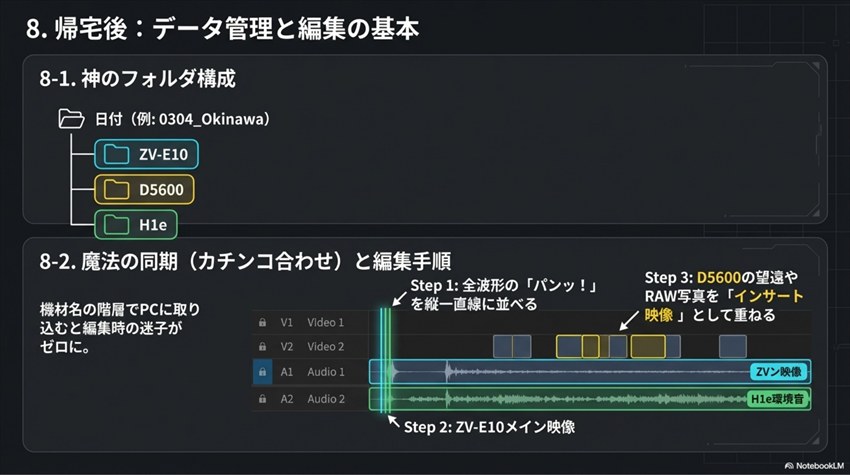Toggle the lock on track A2
The height and width of the screenshot is (475, 850).
pyautogui.click(x=262, y=399)
